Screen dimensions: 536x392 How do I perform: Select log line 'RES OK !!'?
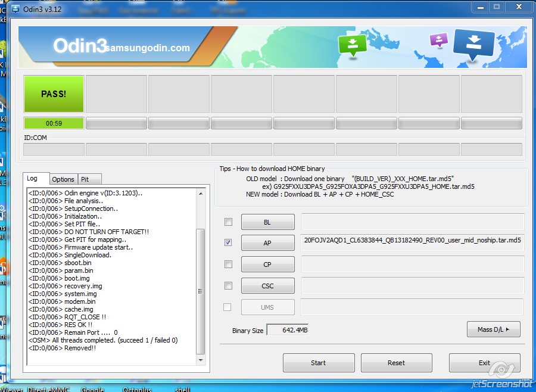(60, 325)
